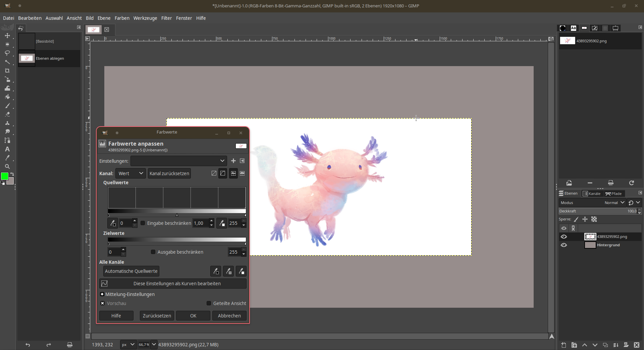Viewport: 644px width, 350px height.
Task: Click the Quellwerte gamma midpoint slider handle
Action: [x=177, y=215]
